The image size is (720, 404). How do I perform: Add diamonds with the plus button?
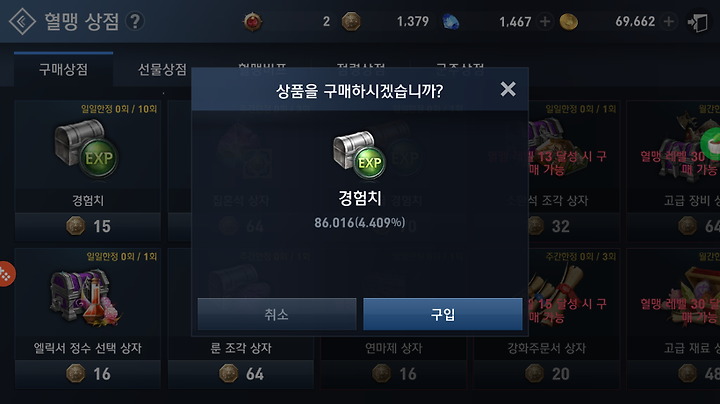tap(545, 22)
